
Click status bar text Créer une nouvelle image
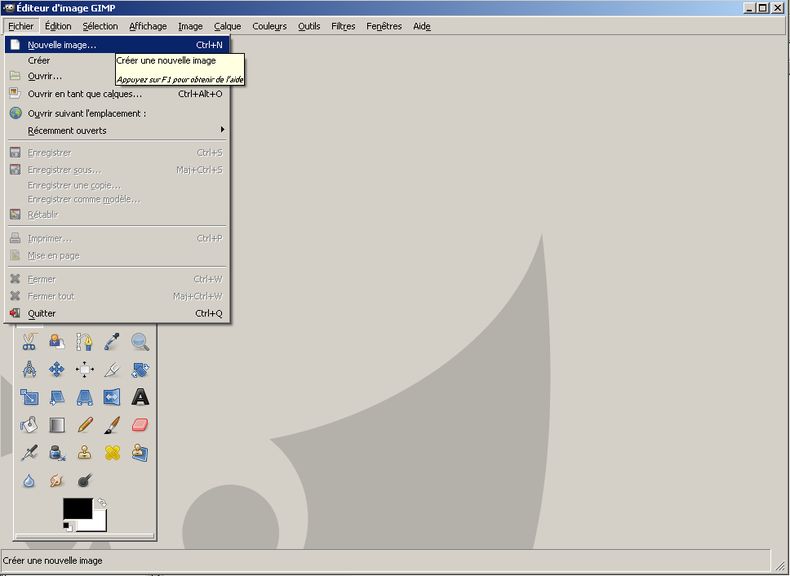52,561
